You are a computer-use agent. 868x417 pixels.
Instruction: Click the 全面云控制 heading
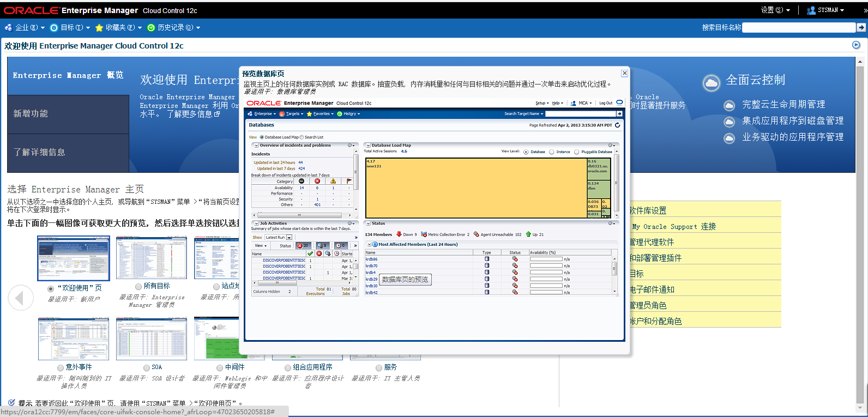tap(756, 80)
